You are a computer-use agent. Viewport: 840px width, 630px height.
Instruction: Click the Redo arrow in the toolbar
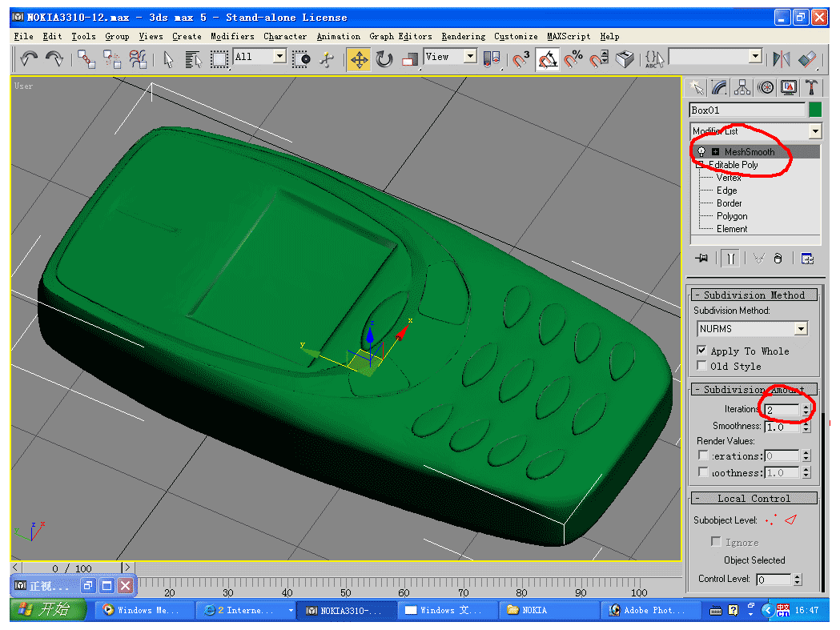54,58
